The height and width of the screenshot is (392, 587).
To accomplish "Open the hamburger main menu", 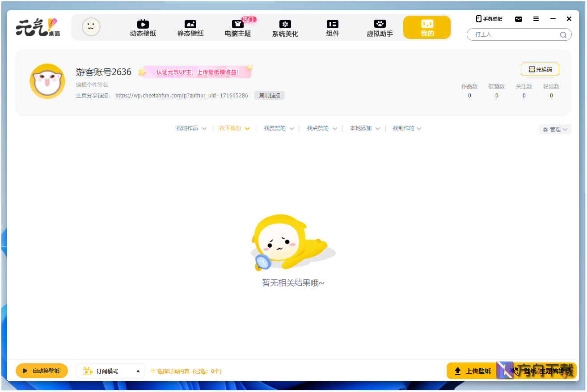I will 536,19.
